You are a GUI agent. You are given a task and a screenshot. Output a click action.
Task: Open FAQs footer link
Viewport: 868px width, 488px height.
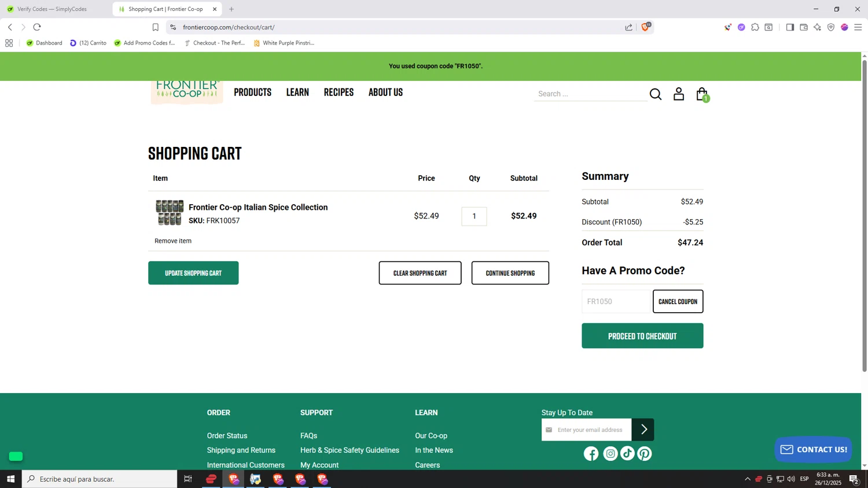click(309, 436)
